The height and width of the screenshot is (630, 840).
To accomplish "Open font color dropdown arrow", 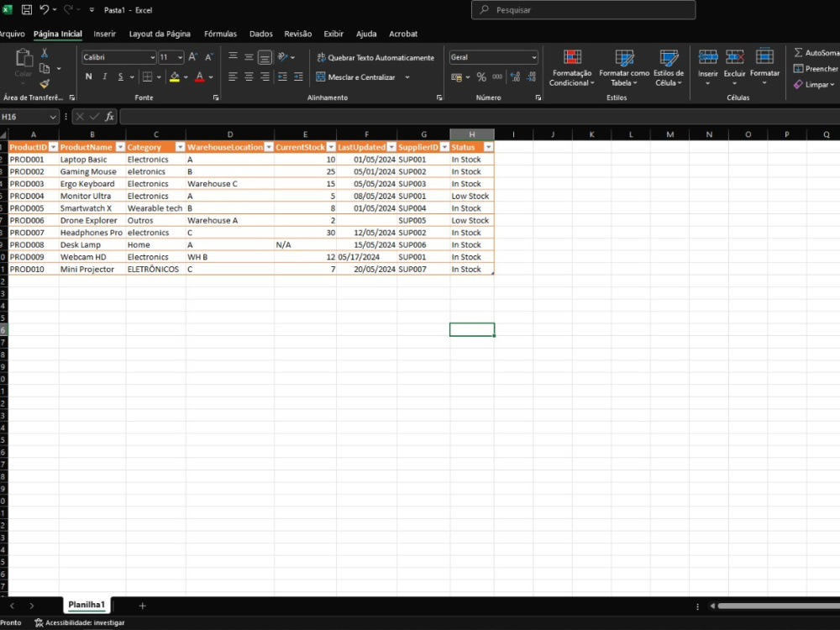I will [x=211, y=77].
